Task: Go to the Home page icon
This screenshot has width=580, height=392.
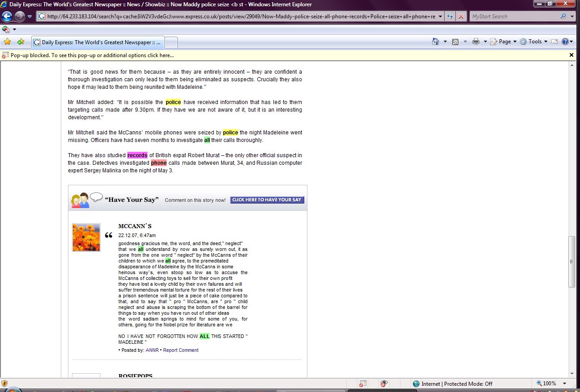Action: click(x=436, y=42)
